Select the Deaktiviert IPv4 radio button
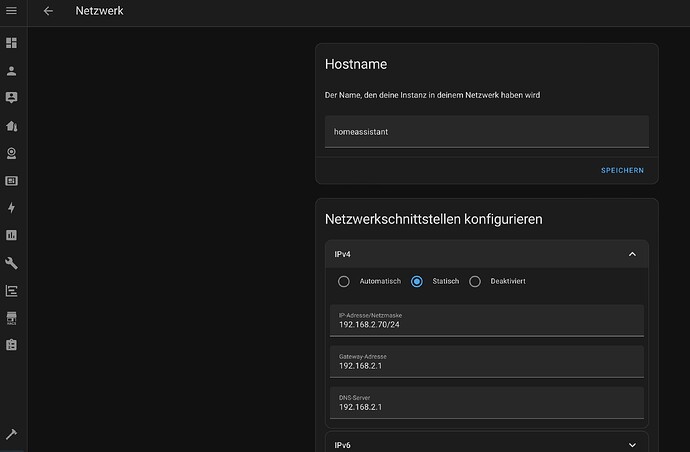Screen dimensions: 690x452 pos(475,281)
